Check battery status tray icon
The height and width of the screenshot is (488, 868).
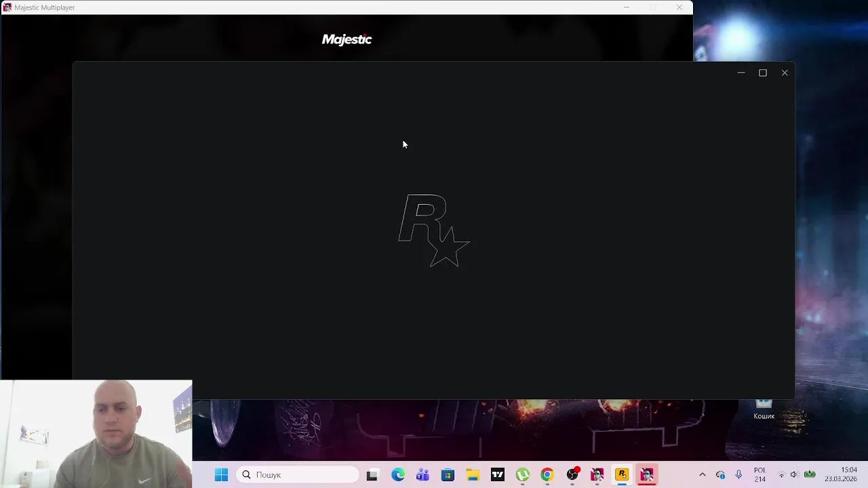click(810, 474)
